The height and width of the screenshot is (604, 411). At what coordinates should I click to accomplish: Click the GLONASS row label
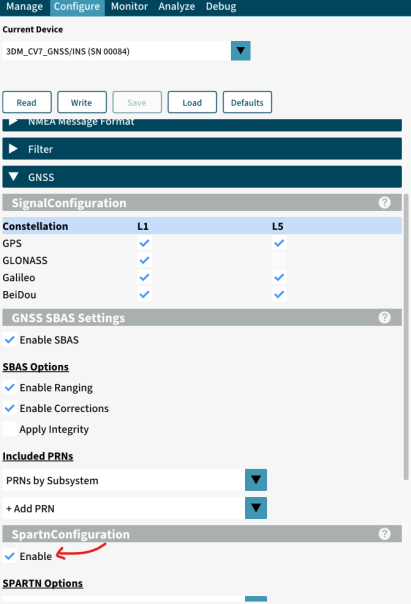[x=25, y=260]
